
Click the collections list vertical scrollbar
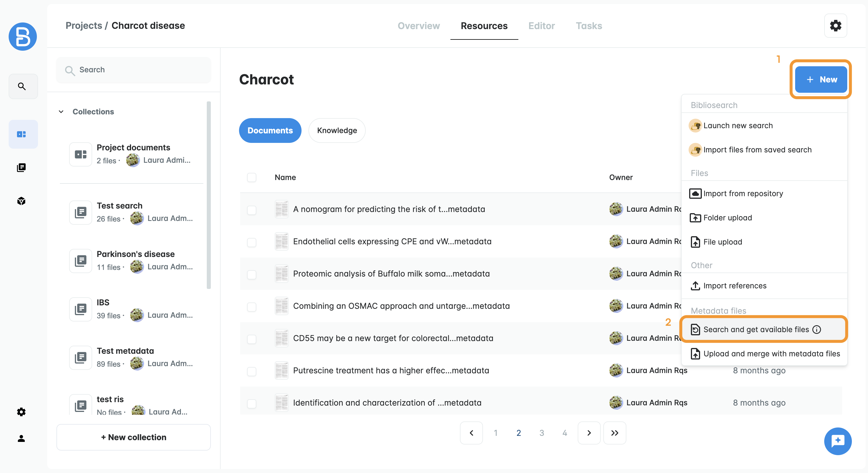click(209, 196)
